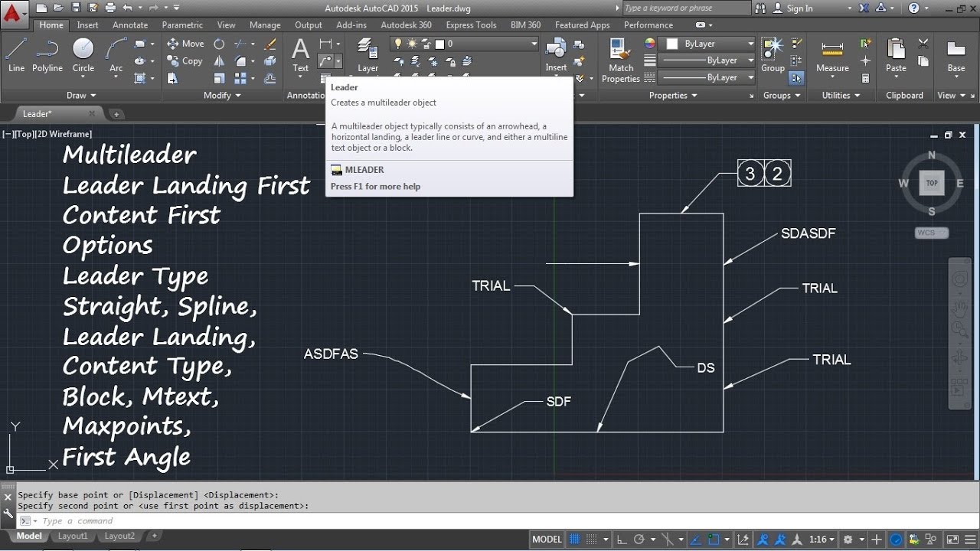This screenshot has height=551, width=980.
Task: Open the Layout1 tab
Action: (x=73, y=536)
